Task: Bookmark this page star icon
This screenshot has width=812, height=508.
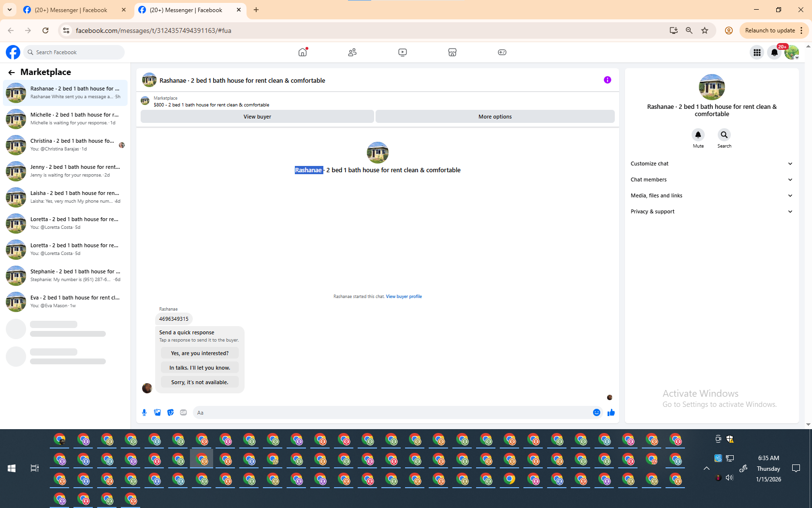Action: tap(705, 30)
